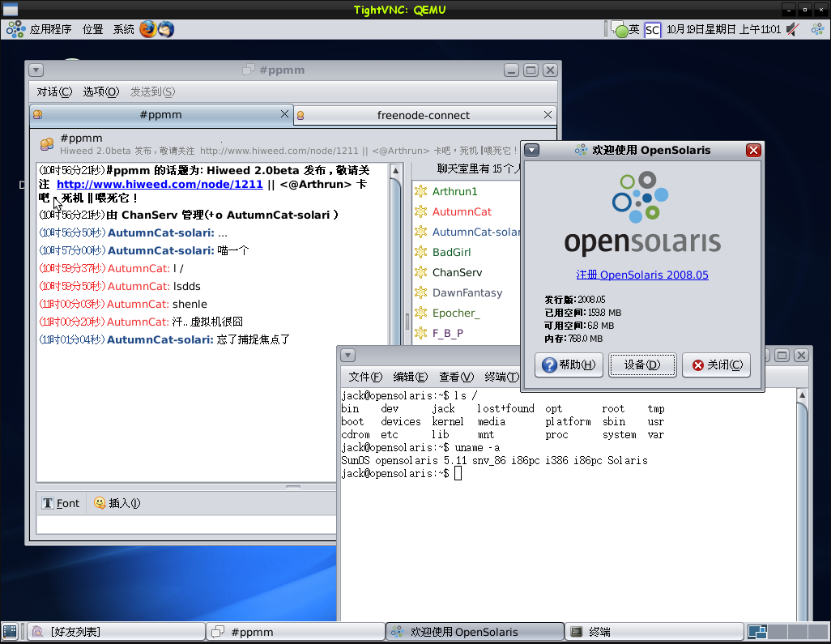Open the OpenSolaris welcome window menu arrow
The image size is (831, 644).
pos(532,150)
